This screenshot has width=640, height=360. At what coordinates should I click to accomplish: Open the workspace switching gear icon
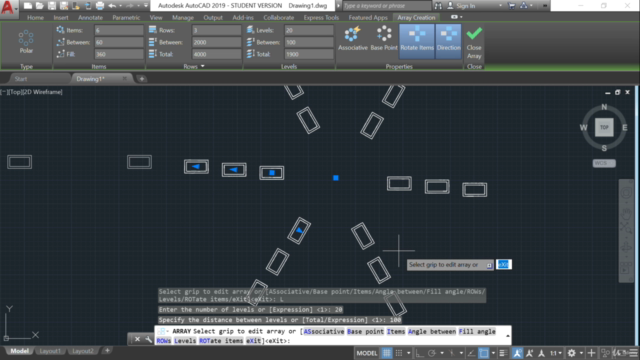[571, 353]
